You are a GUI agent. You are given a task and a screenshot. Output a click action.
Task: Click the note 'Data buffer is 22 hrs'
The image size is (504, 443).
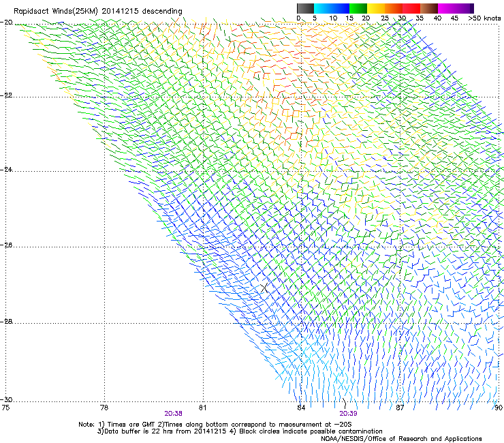[140, 431]
